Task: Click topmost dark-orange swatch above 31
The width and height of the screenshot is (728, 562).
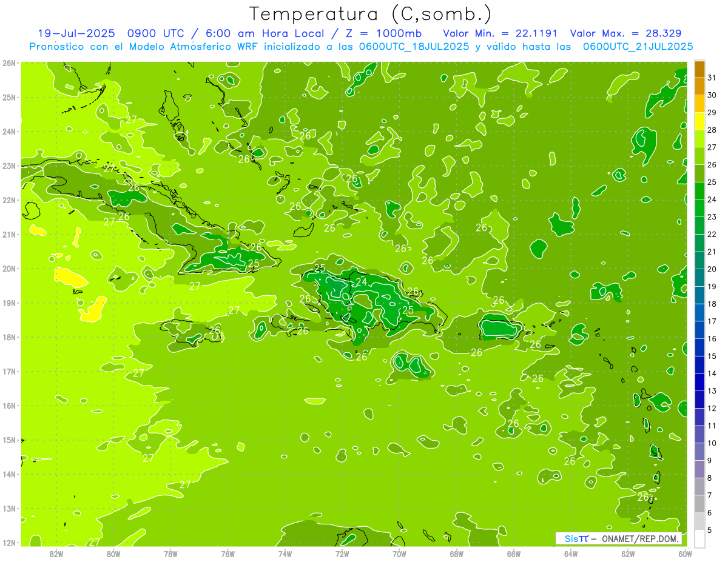Action: 699,69
